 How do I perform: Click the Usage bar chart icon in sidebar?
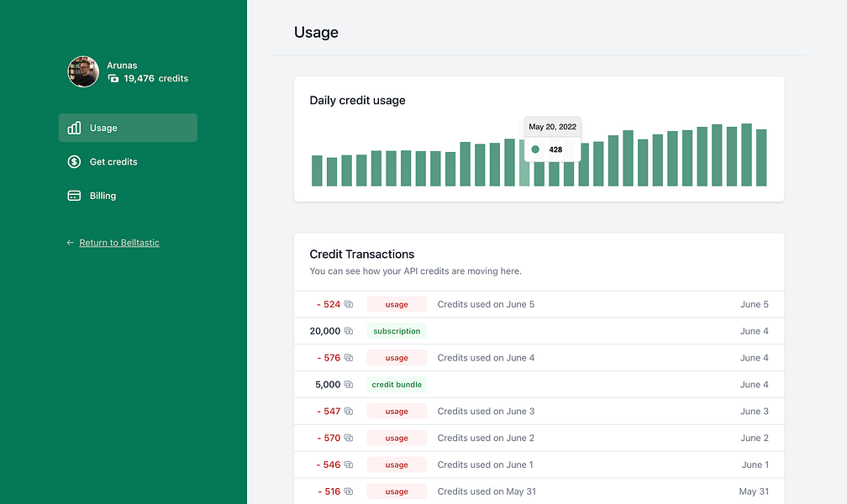74,128
